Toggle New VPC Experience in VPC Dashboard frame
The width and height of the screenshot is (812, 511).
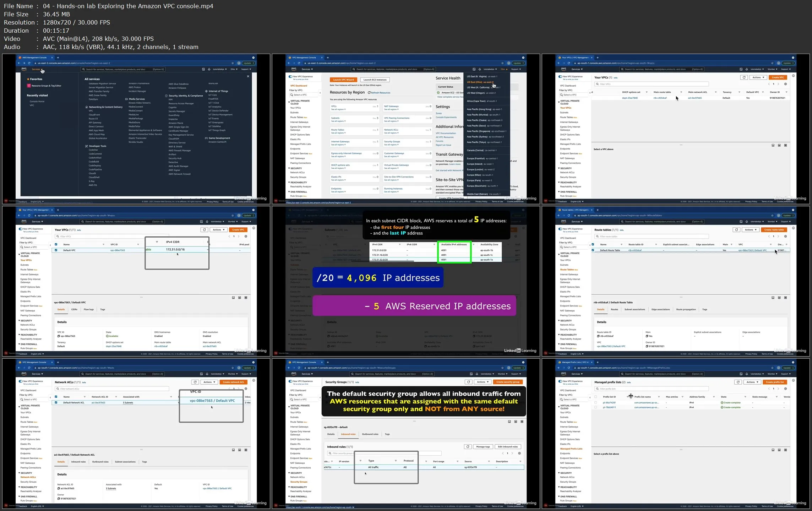(x=290, y=77)
